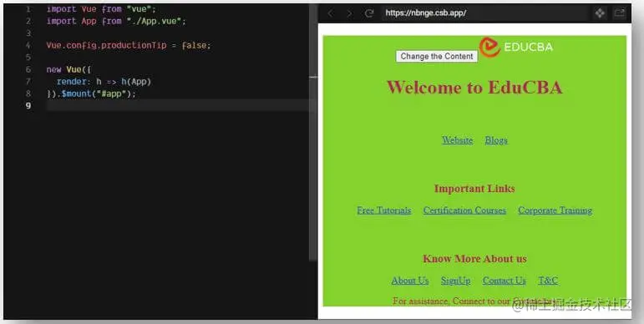Click the four-way arrows icon in preview toolbar

(x=600, y=13)
